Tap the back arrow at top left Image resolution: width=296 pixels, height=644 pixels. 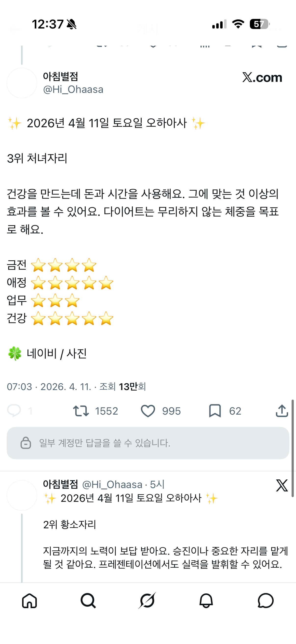[14, 30]
